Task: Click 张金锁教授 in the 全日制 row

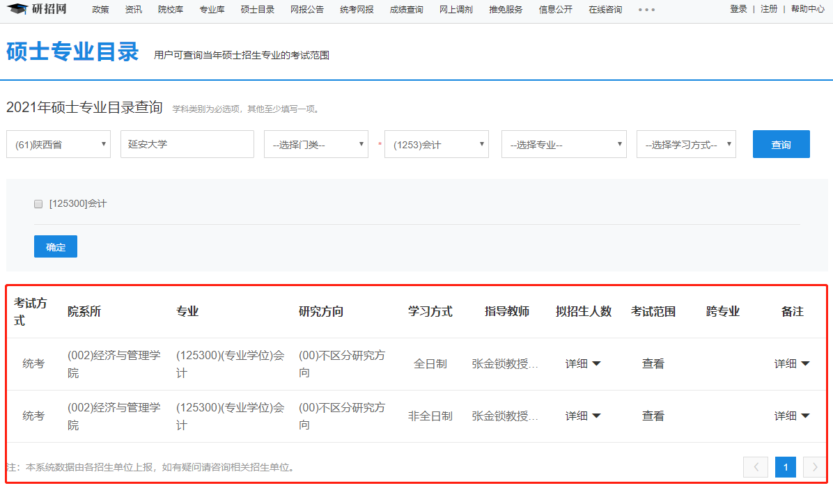Action: tap(505, 364)
